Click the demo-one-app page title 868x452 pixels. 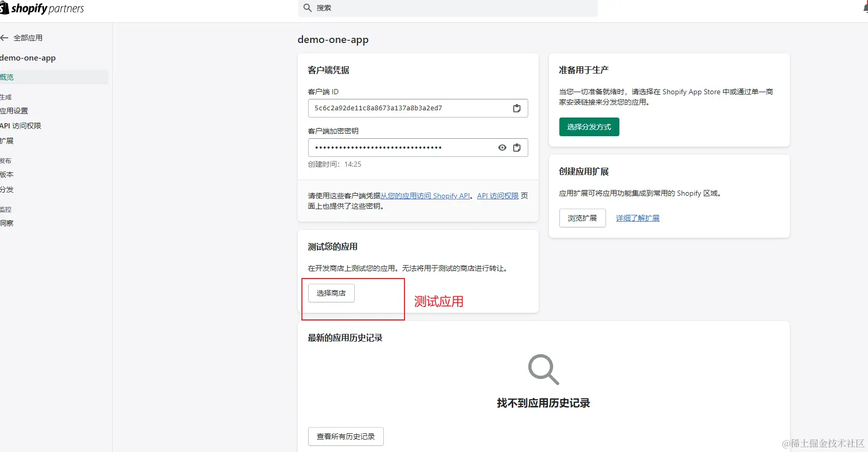(x=333, y=40)
